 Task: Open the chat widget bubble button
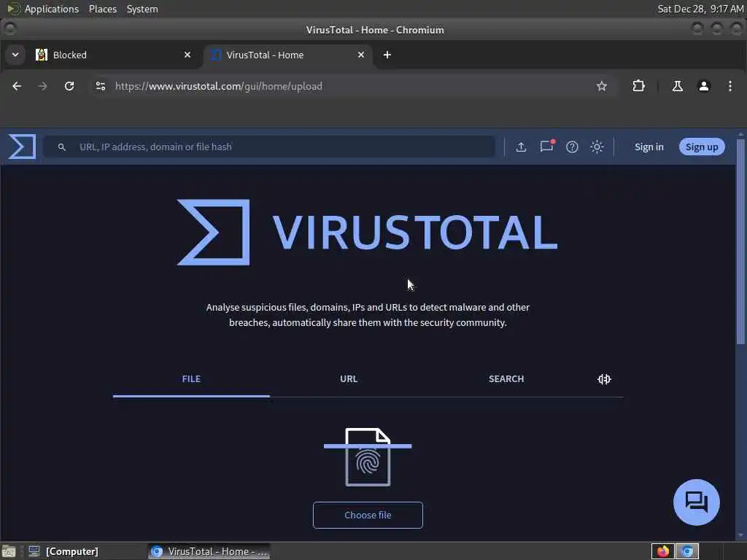(696, 502)
